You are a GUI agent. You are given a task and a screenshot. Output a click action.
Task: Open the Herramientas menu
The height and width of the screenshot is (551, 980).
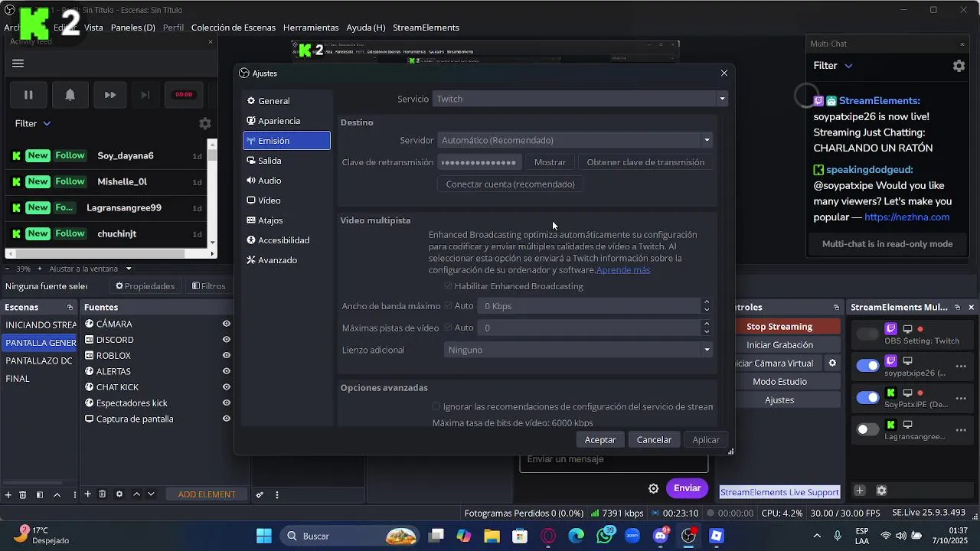[x=311, y=28]
